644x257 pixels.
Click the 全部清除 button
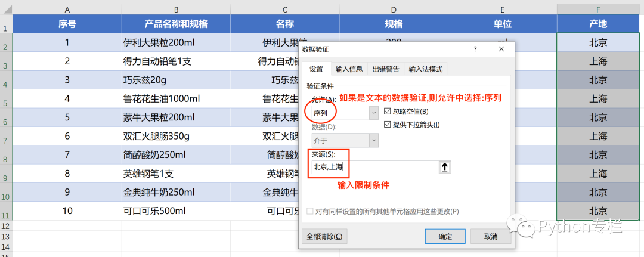(x=324, y=237)
